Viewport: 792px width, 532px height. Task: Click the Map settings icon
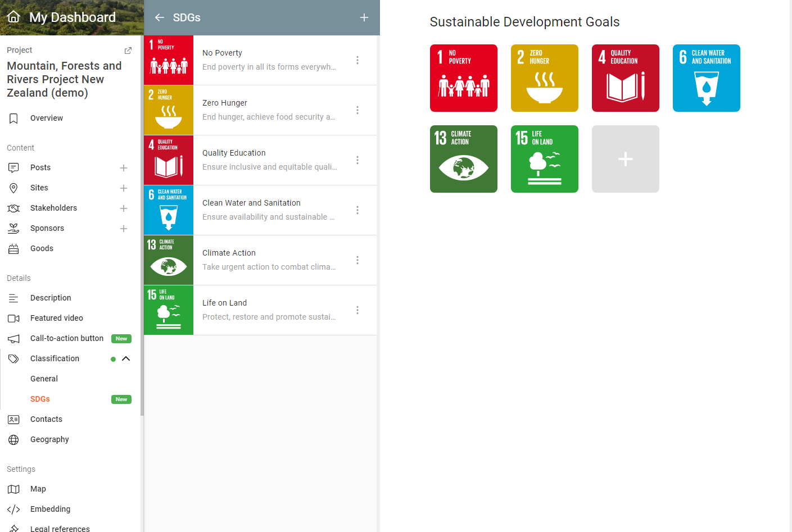tap(13, 489)
